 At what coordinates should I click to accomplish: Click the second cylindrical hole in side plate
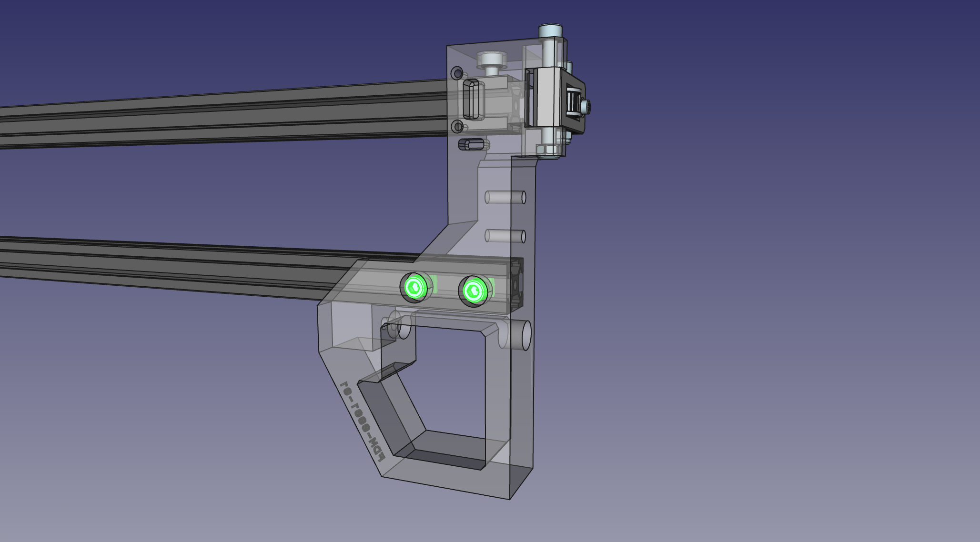click(x=505, y=236)
